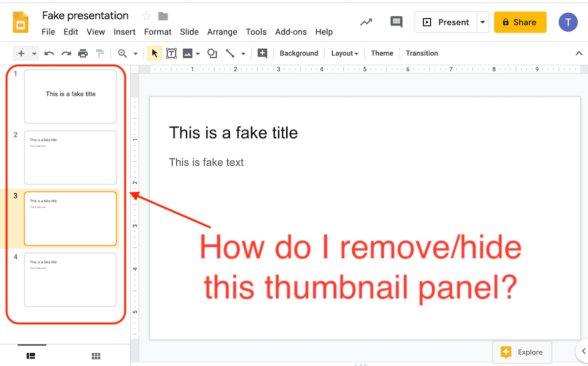
Task: Select slide 1 thumbnail
Action: pyautogui.click(x=70, y=96)
